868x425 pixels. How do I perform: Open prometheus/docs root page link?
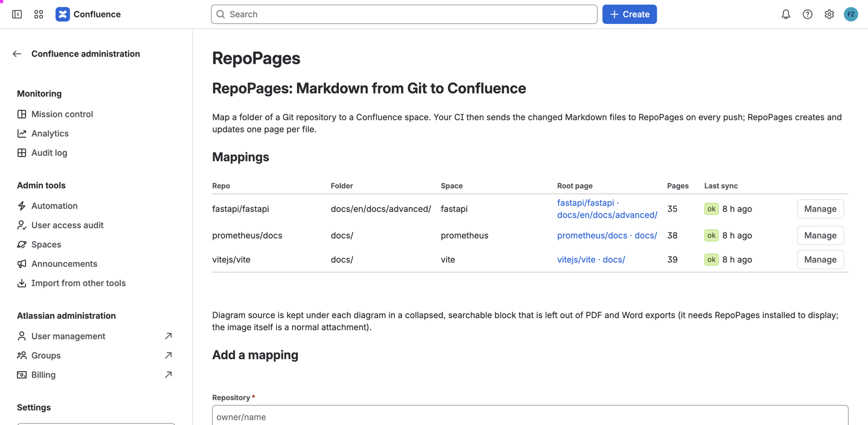607,235
